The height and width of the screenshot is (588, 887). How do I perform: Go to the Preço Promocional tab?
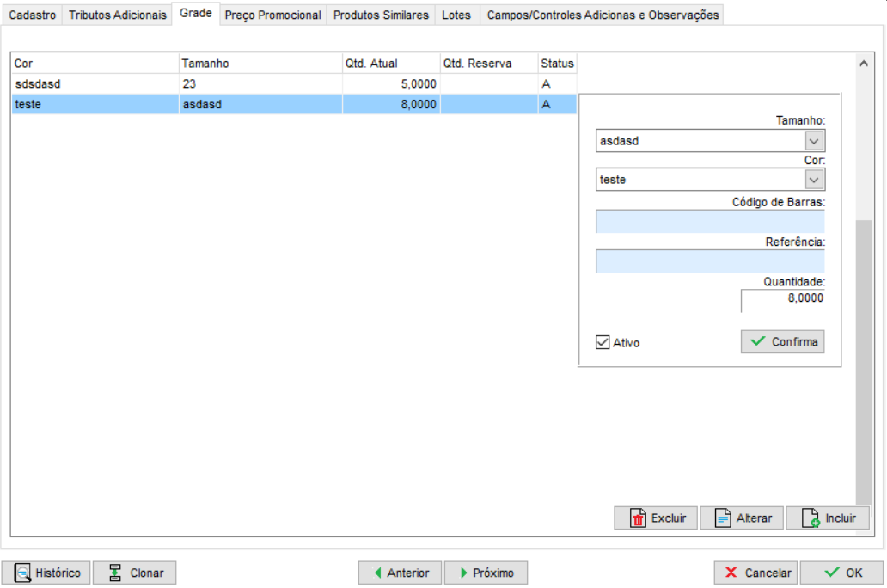coord(272,15)
